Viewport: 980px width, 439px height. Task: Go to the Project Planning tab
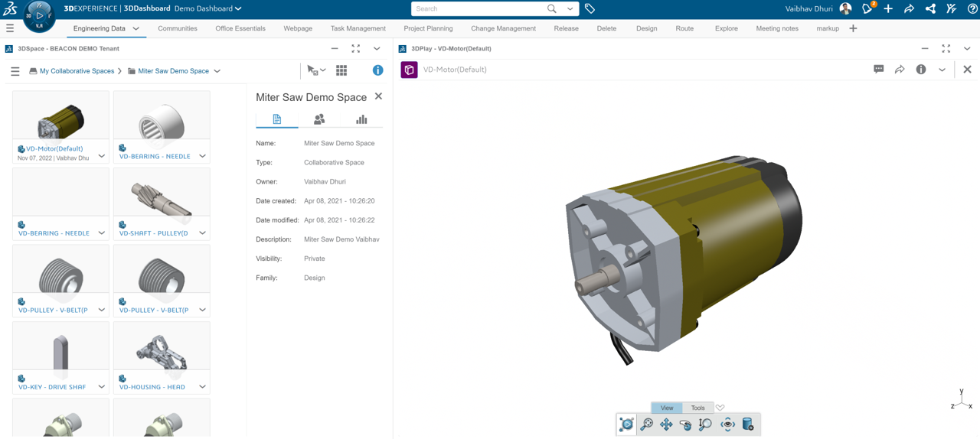(x=428, y=28)
